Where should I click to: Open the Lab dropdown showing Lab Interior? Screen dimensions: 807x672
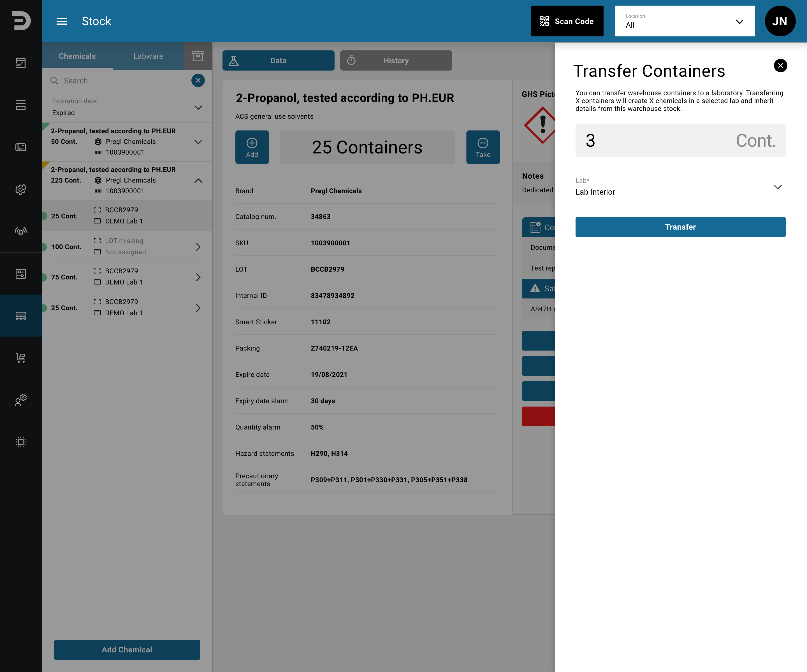click(680, 187)
